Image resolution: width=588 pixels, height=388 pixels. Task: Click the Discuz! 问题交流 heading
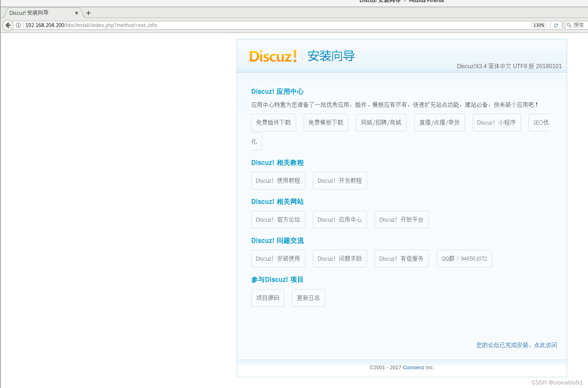pyautogui.click(x=278, y=241)
